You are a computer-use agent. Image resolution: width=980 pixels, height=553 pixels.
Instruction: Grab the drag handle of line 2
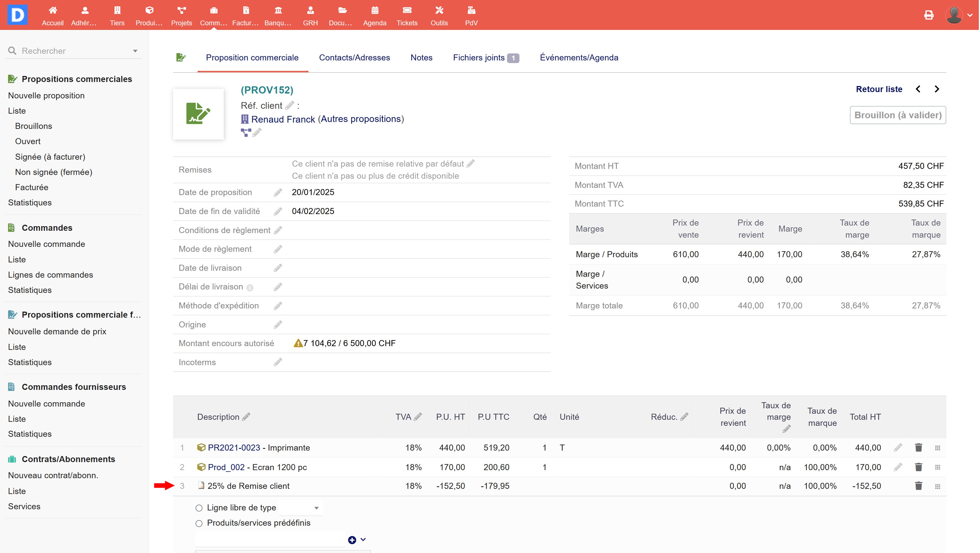click(x=937, y=467)
